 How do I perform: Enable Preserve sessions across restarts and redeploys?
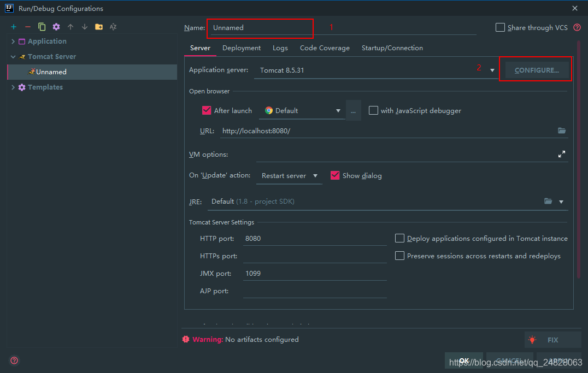[399, 256]
